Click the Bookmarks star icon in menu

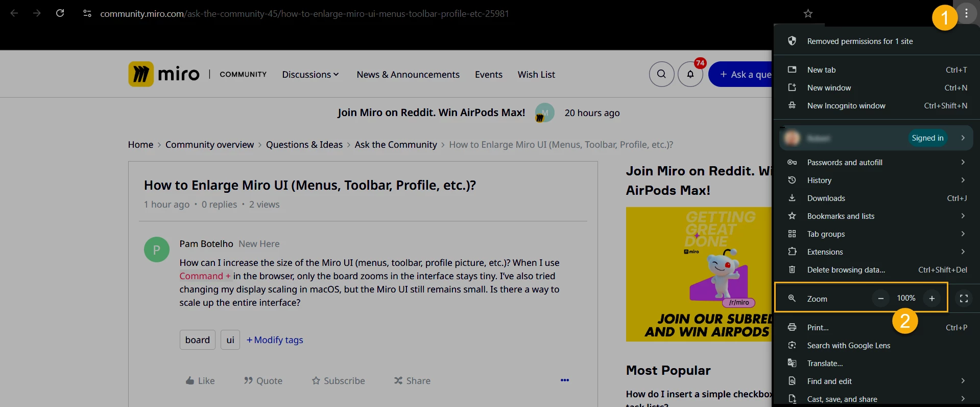coord(792,216)
